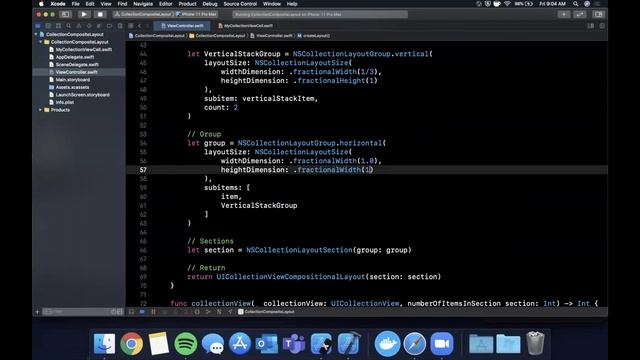The height and width of the screenshot is (360, 640).
Task: Click 'count: 2' on line 50
Action: [221, 108]
